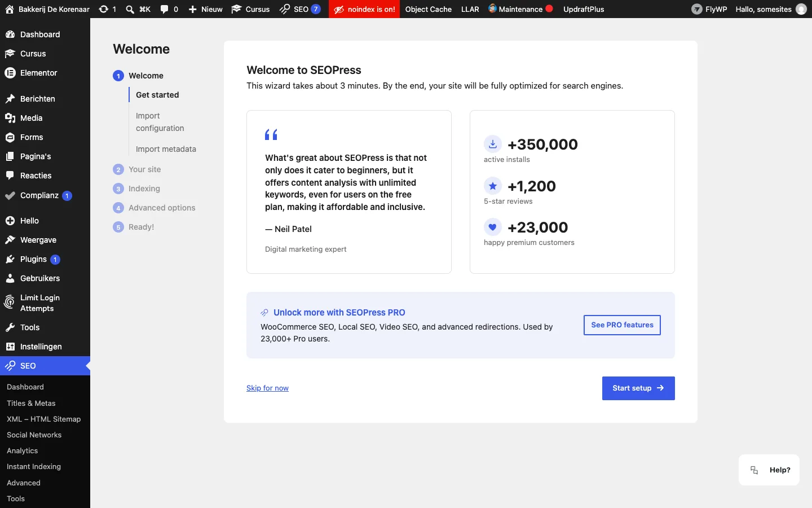Viewport: 812px width, 508px height.
Task: Click the Instellingen settings icon
Action: pyautogui.click(x=10, y=347)
